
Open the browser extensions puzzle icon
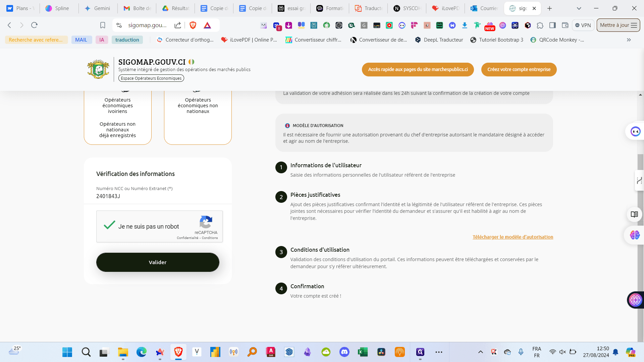[x=540, y=25]
